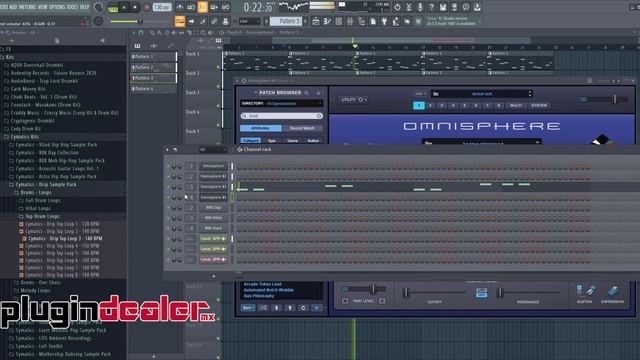
Task: Open Omnisphere UTILITY menu
Action: point(352,100)
